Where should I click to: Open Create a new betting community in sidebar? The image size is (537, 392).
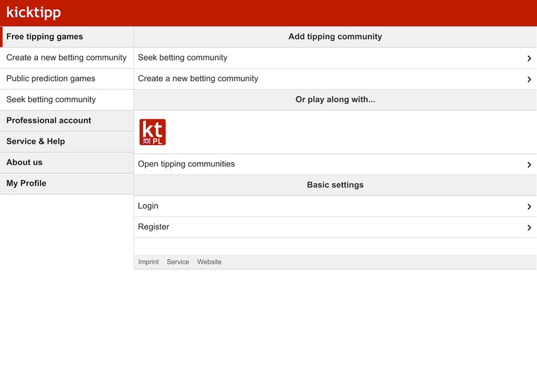pos(67,57)
